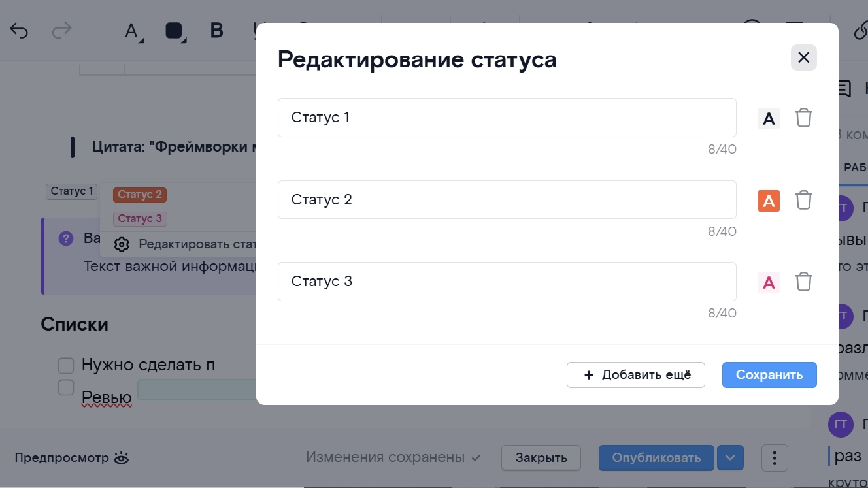Delete Статус 1 with trash icon

click(803, 118)
